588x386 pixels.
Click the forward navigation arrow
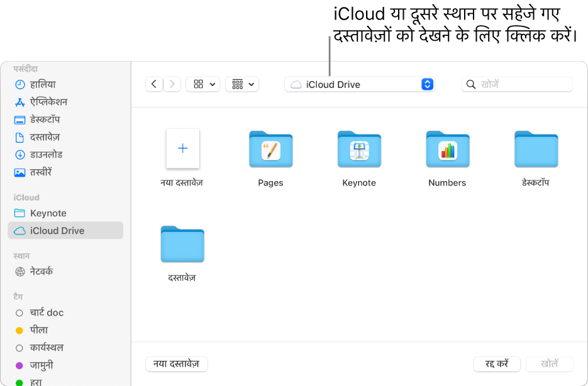(x=172, y=84)
